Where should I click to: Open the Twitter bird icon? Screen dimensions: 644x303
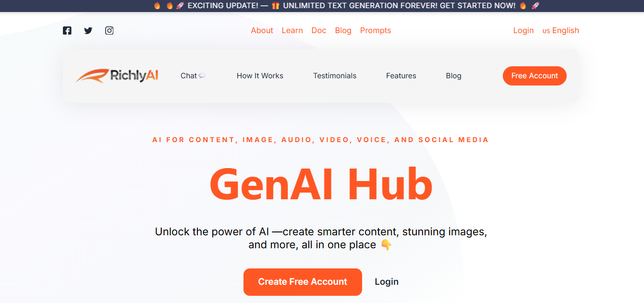[x=88, y=31]
